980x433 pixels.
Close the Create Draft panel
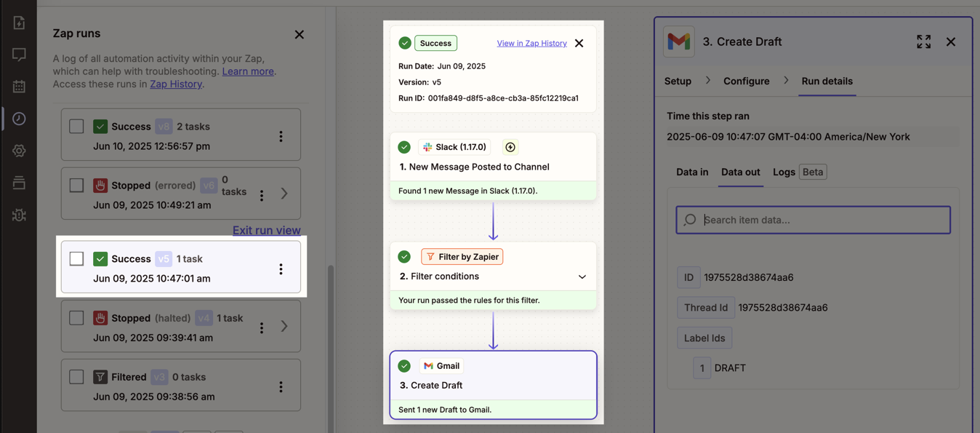tap(951, 41)
